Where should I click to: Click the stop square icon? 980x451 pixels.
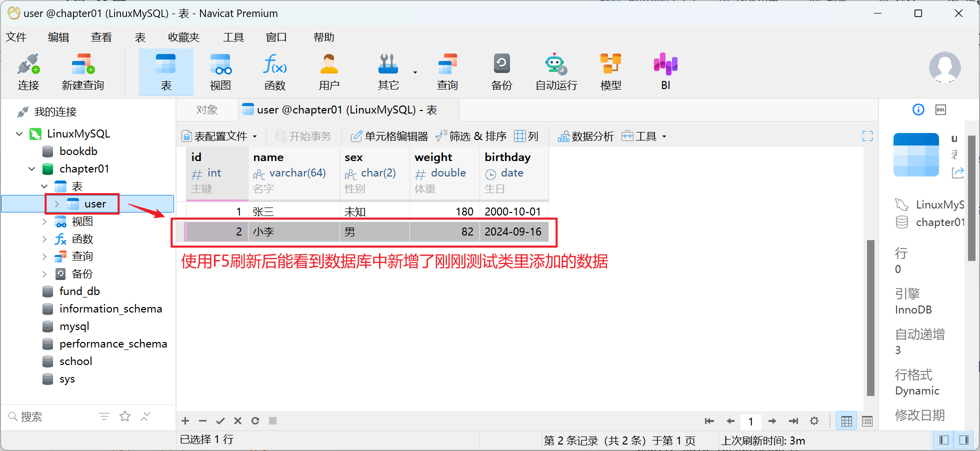click(x=272, y=420)
